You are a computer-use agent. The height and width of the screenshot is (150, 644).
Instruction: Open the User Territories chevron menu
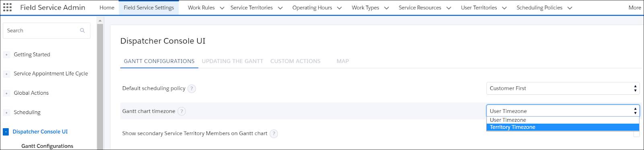(x=504, y=8)
